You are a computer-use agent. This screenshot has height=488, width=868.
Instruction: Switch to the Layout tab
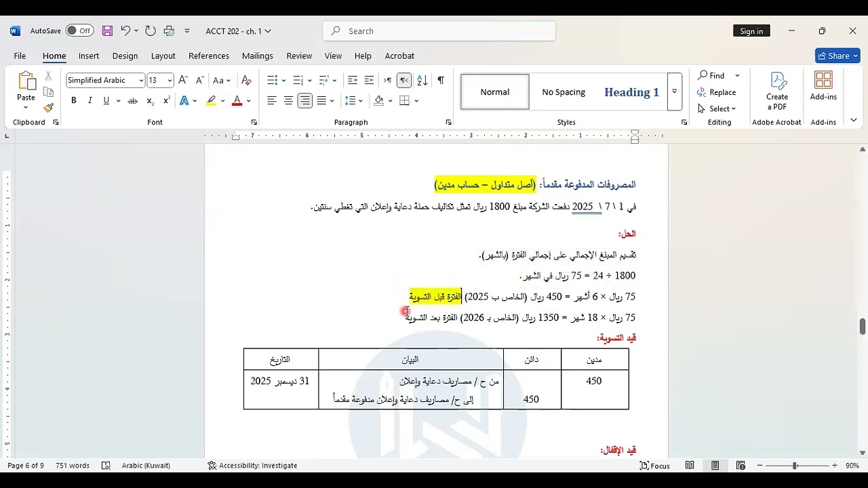pyautogui.click(x=163, y=56)
